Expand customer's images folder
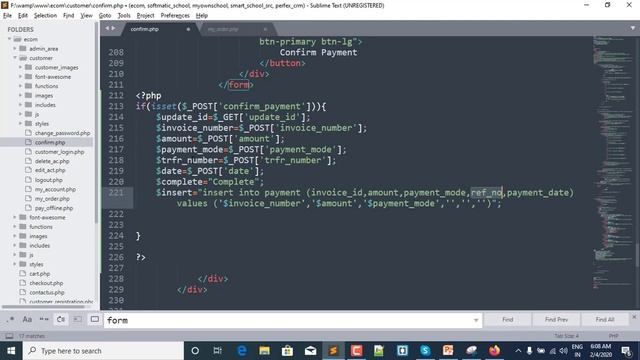Screen dimensions: 640x360 (x=21, y=96)
